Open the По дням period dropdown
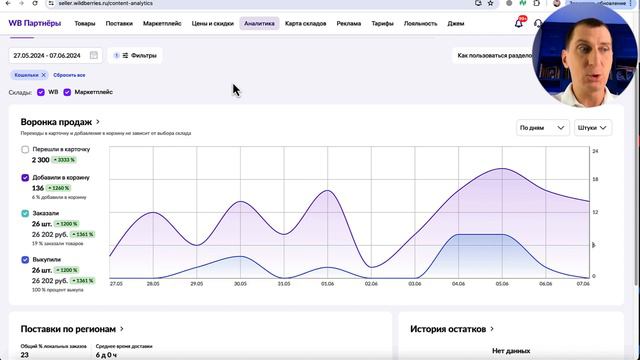The image size is (640, 360). point(542,128)
